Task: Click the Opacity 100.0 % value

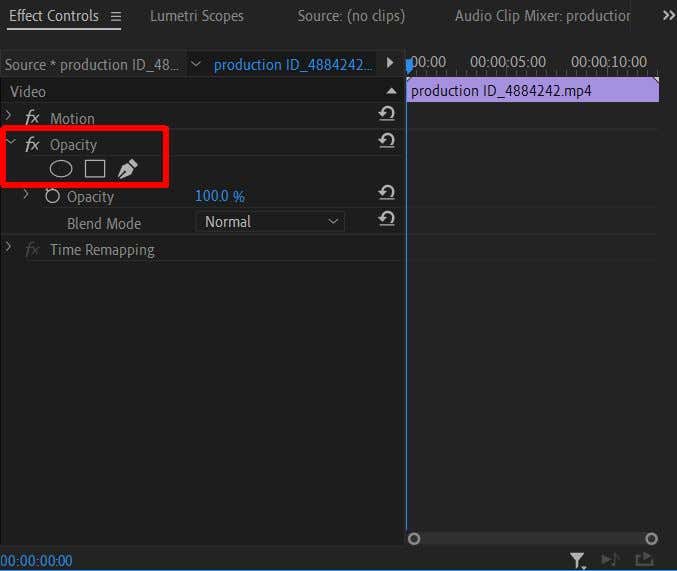Action: (x=219, y=196)
